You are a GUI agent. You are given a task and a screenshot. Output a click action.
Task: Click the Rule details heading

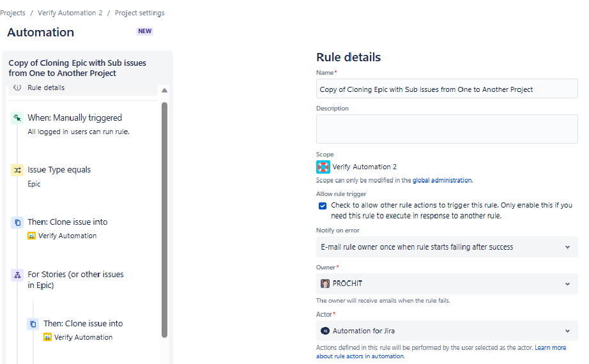point(348,57)
